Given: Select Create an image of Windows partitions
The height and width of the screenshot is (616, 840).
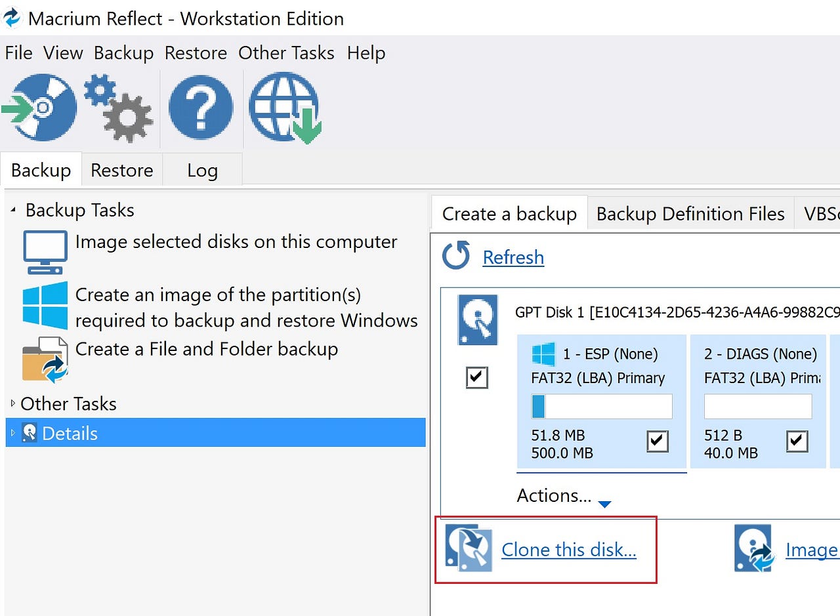Looking at the screenshot, I should 247,308.
